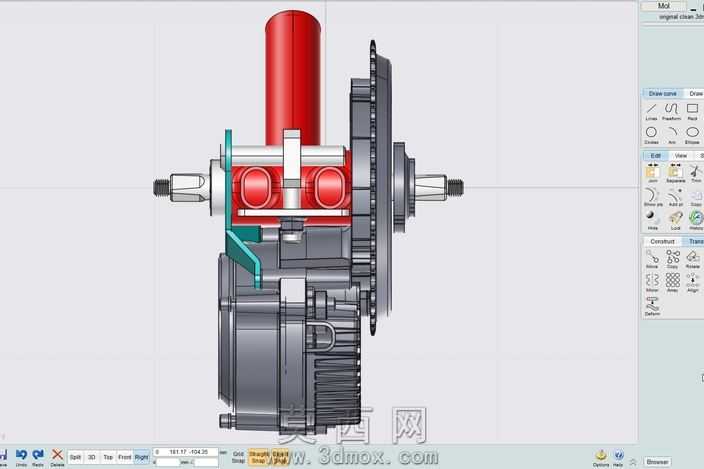Select the Rect drawing tool
Image resolution: width=704 pixels, height=469 pixels.
pos(692,112)
